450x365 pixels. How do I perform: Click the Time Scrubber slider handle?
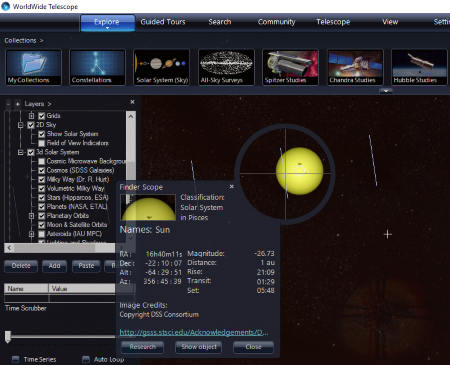click(x=8, y=337)
